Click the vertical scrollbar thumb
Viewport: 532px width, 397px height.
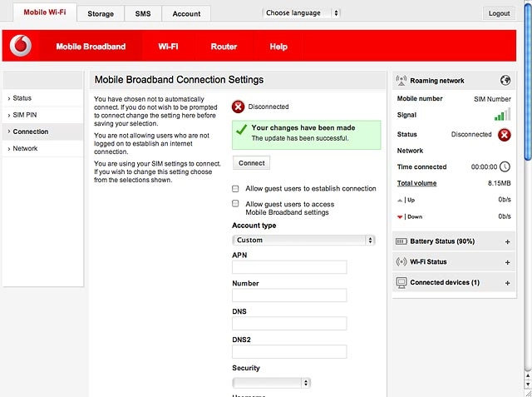(x=528, y=82)
